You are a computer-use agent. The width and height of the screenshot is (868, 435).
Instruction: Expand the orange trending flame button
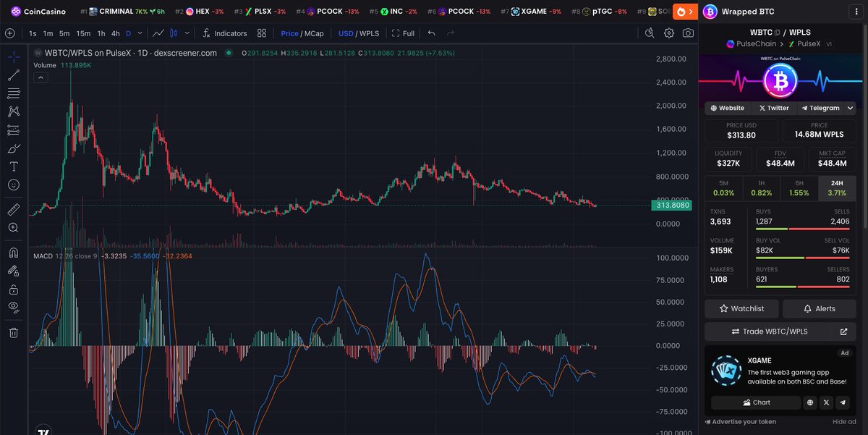(684, 12)
